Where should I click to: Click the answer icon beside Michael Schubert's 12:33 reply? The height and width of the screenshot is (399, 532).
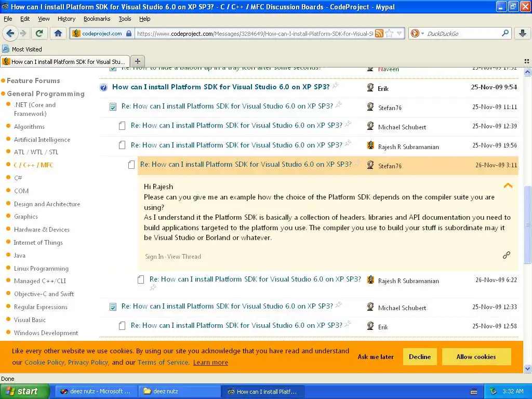[x=113, y=307]
